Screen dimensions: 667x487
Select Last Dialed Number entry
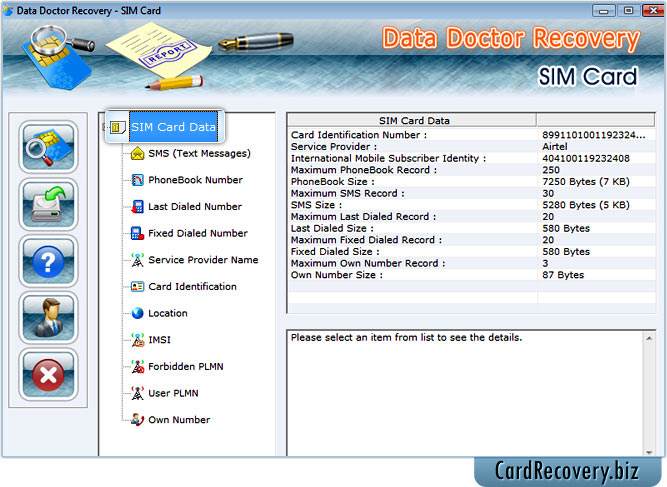(195, 207)
